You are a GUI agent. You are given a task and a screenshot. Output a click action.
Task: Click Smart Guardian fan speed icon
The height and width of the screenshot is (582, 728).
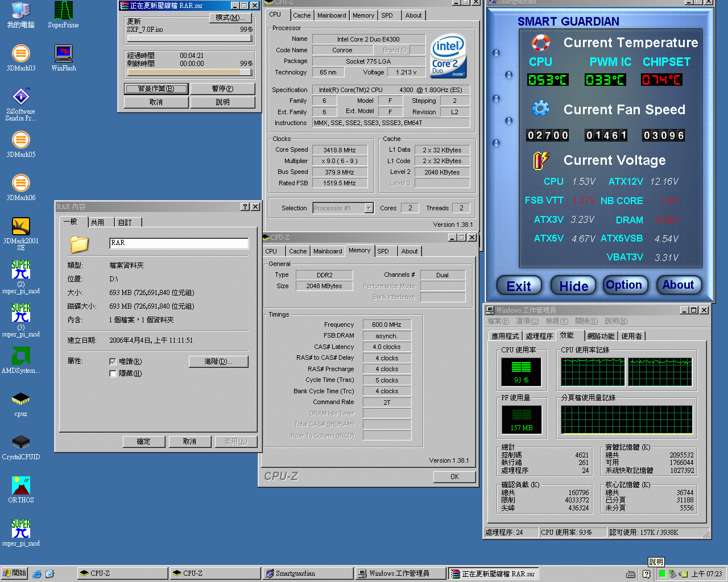pos(540,109)
